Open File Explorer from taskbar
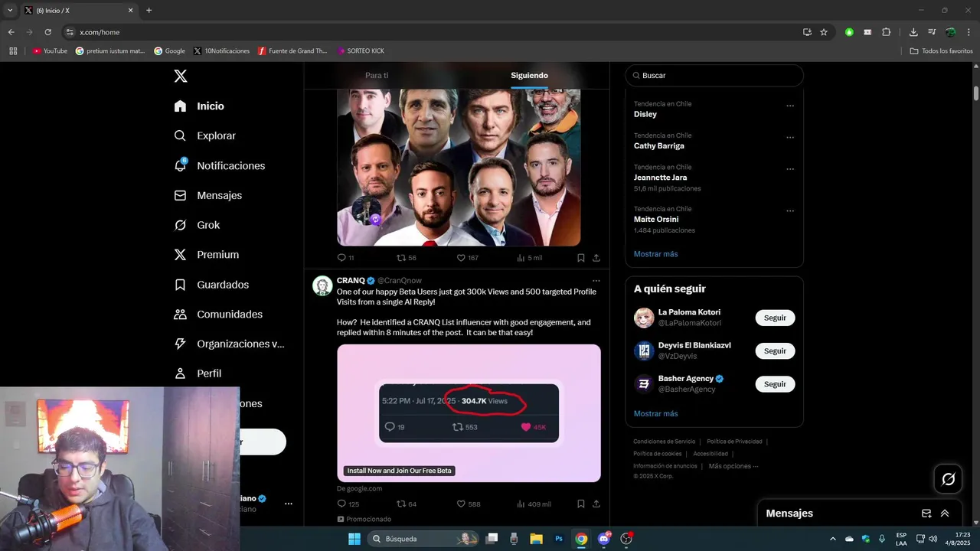Screen dimensions: 980x551 pos(536,539)
